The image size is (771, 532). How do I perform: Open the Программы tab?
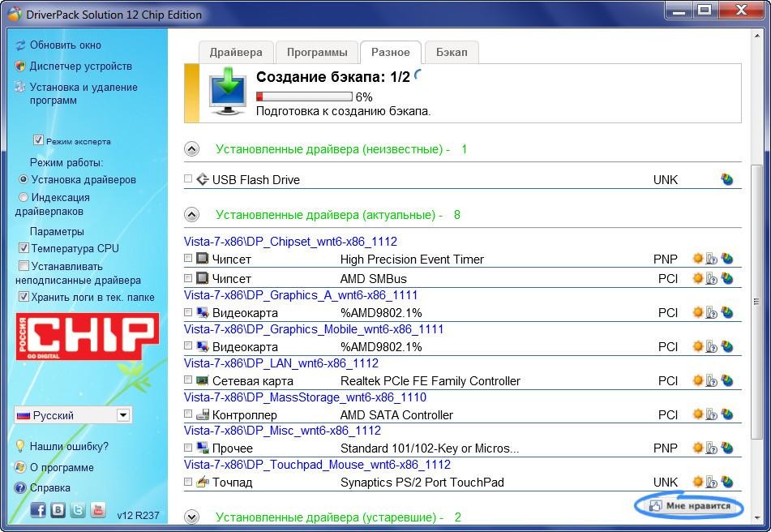(317, 52)
